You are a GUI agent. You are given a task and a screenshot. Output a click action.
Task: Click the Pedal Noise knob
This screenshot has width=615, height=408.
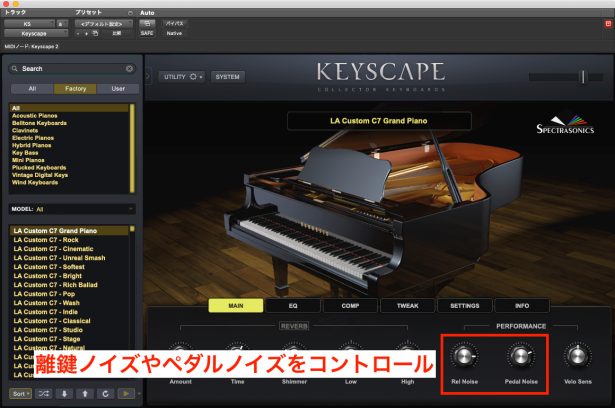coord(521,356)
